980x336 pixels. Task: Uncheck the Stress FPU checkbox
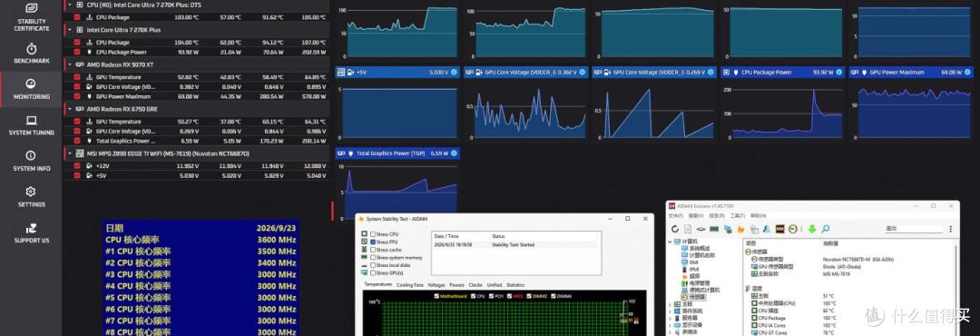tap(373, 242)
